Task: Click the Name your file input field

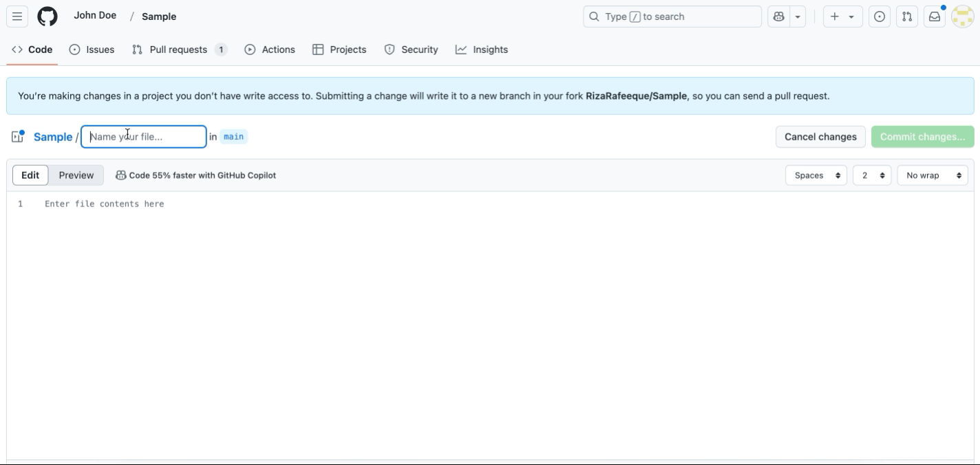Action: click(x=143, y=136)
